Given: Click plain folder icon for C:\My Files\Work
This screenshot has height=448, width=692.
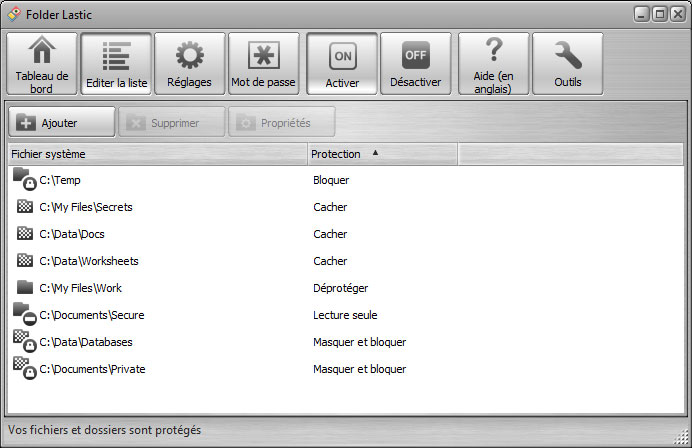Looking at the screenshot, I should 25,287.
